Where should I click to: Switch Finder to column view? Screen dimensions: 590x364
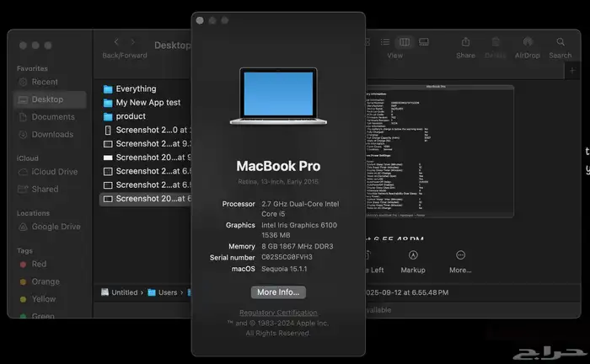click(405, 42)
